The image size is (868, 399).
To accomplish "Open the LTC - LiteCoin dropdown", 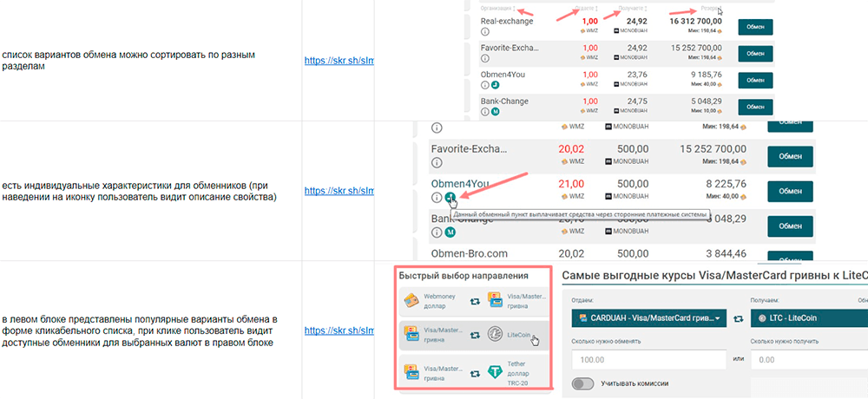I will tap(809, 318).
